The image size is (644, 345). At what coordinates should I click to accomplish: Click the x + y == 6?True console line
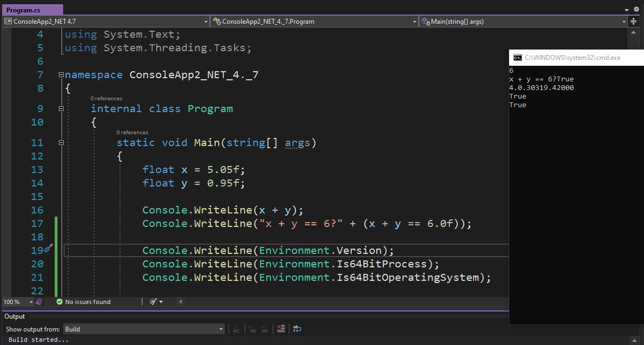click(542, 79)
